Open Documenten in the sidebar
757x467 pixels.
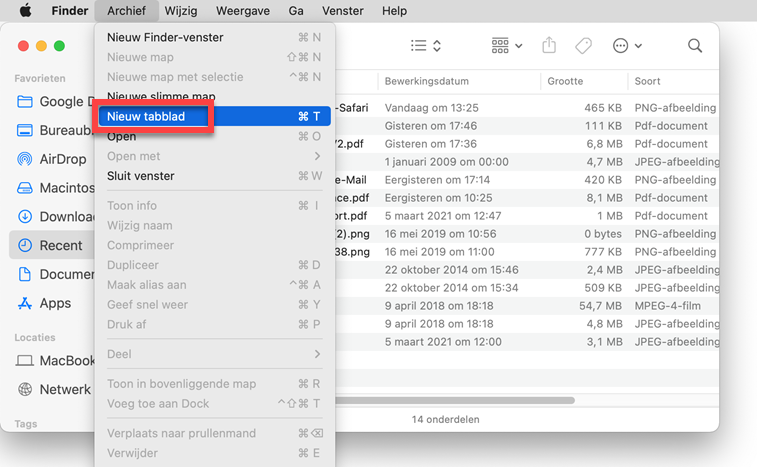pos(52,274)
